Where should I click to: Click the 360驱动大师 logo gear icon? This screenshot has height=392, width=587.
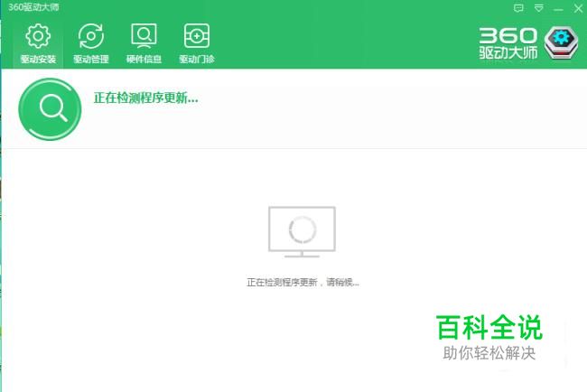tap(561, 42)
